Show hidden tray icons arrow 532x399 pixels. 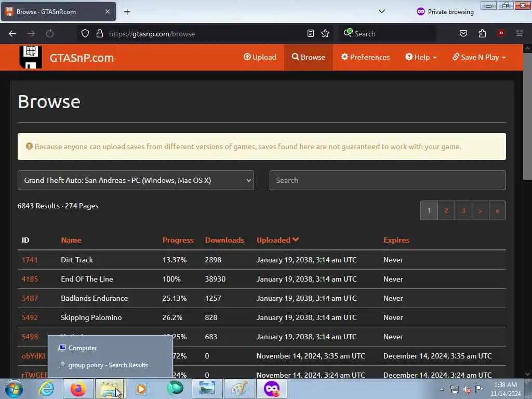442,389
